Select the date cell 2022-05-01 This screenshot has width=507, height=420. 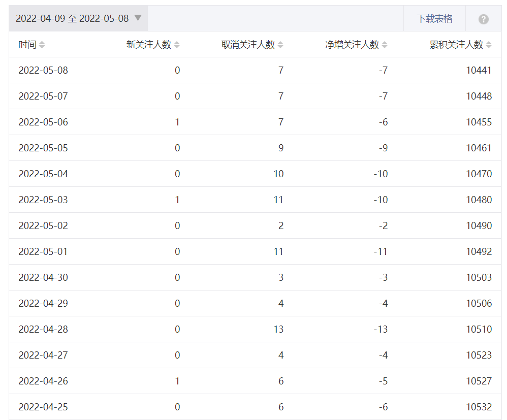point(43,251)
